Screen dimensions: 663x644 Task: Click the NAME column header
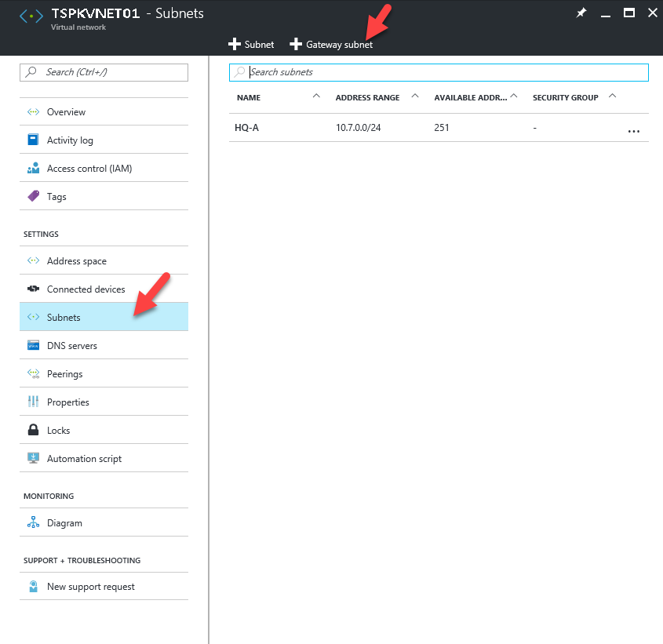249,98
